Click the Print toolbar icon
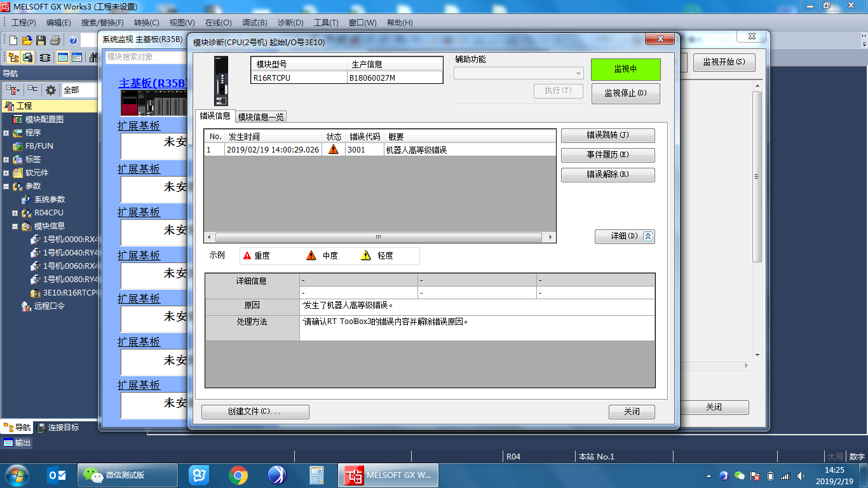The height and width of the screenshot is (488, 868). click(x=55, y=41)
